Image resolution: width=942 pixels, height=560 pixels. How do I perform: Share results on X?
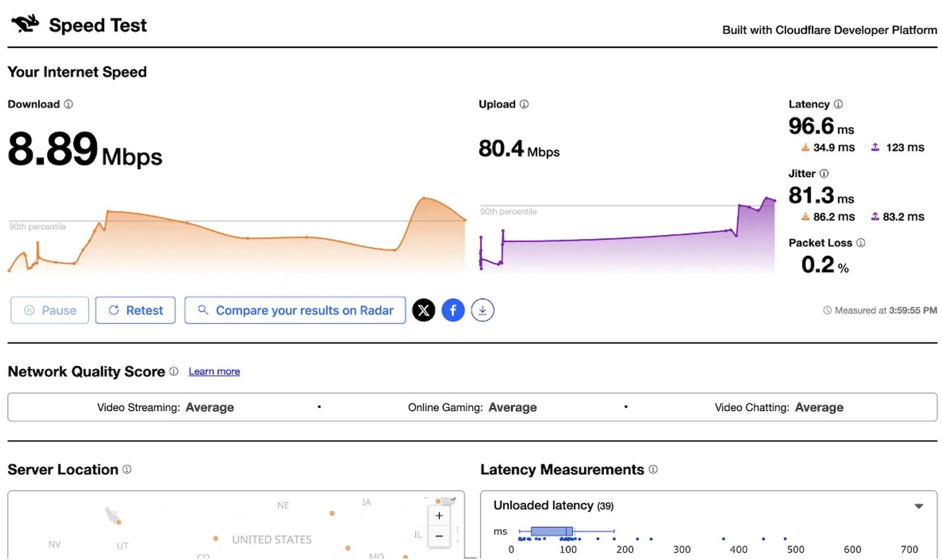coord(424,310)
